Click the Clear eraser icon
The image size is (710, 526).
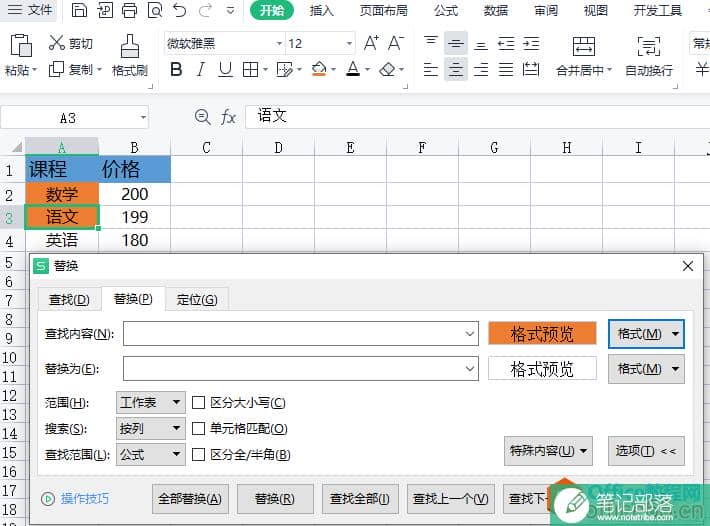[x=387, y=69]
